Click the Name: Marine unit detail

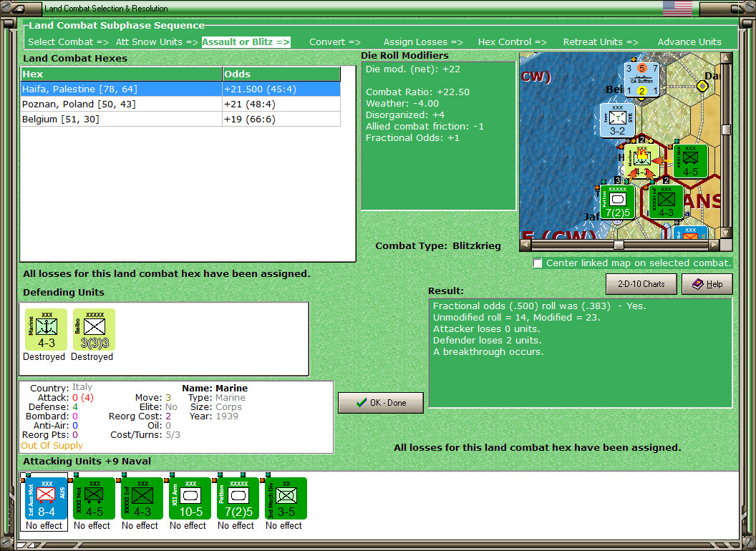tap(215, 388)
